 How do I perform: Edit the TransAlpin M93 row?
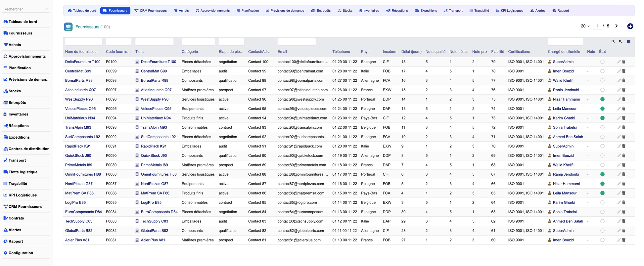tap(619, 127)
